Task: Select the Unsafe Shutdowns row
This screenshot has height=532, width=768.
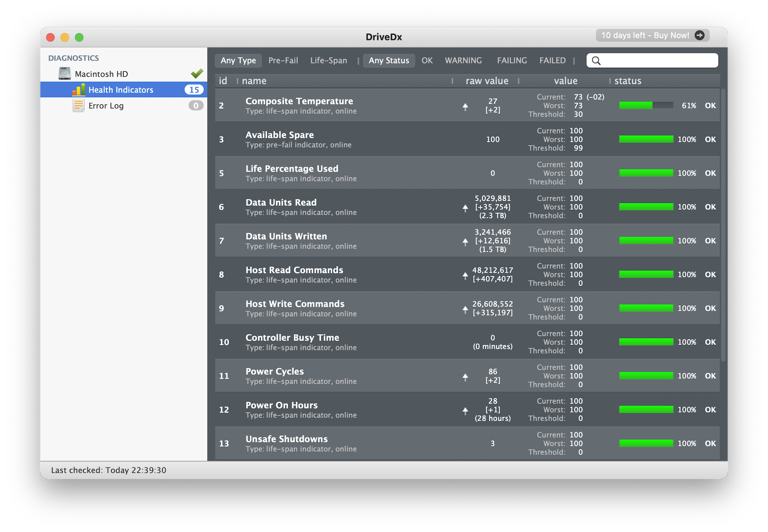Action: pos(467,443)
